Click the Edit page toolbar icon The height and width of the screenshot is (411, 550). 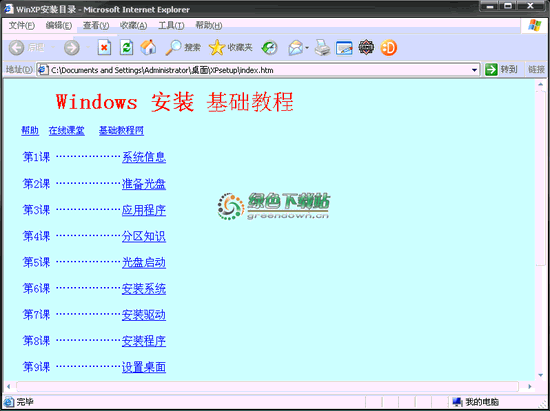pos(344,48)
